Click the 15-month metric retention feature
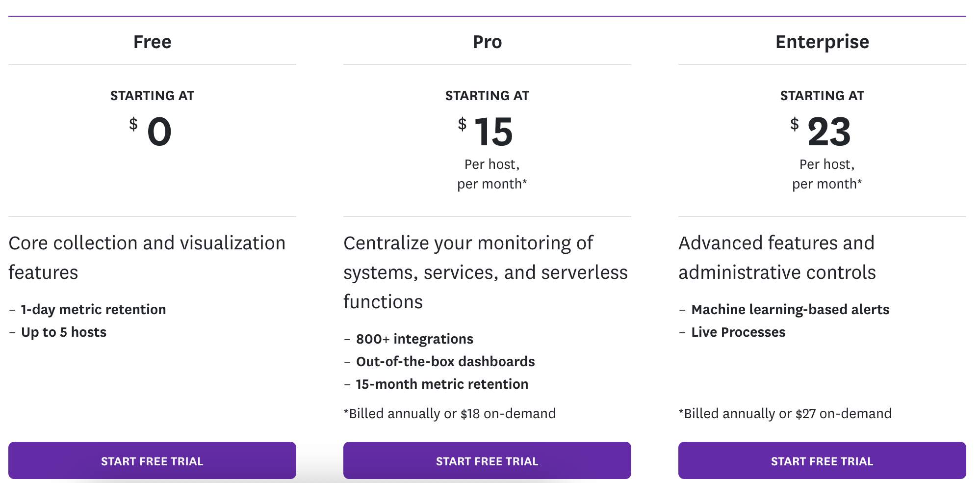This screenshot has height=483, width=980. pos(441,384)
